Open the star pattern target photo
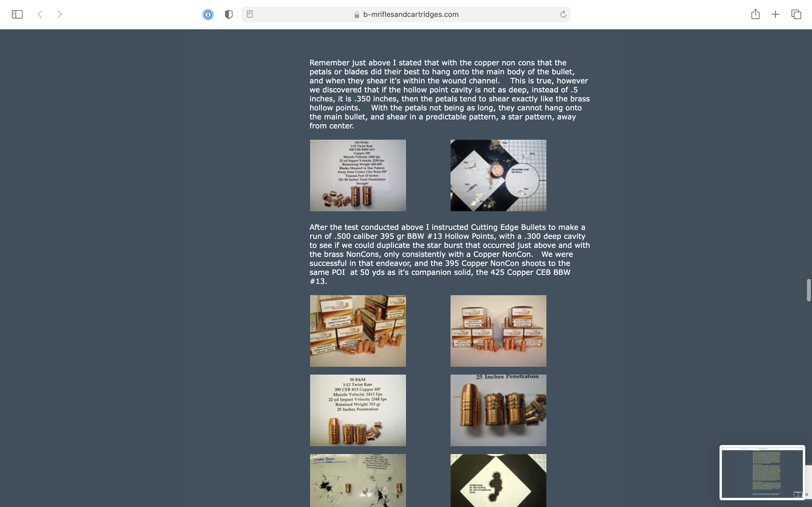Viewport: 812px width, 507px height. tap(498, 175)
